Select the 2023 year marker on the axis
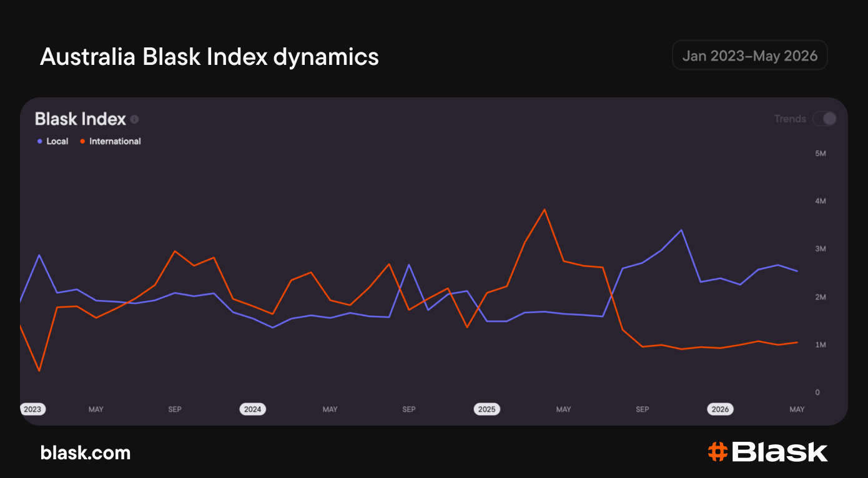Screen dimensions: 868x478 click(x=32, y=409)
